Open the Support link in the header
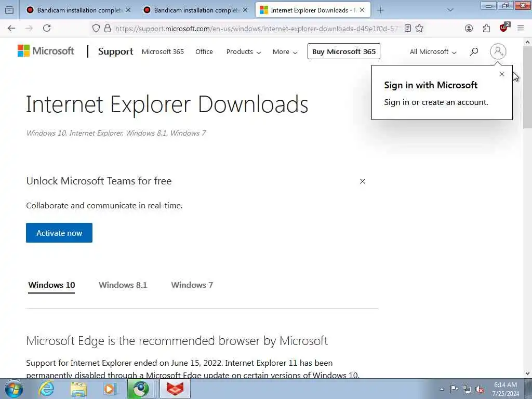Image resolution: width=532 pixels, height=399 pixels. tap(115, 51)
